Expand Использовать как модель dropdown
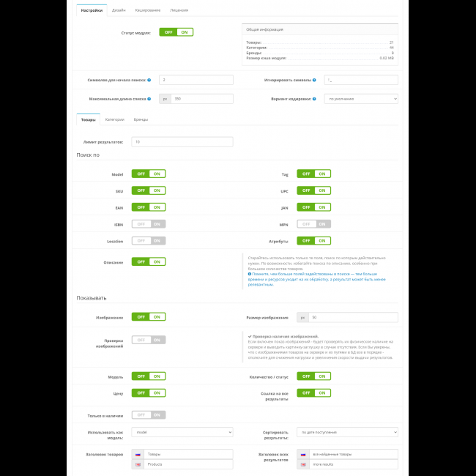The width and height of the screenshot is (476, 476). tap(182, 433)
